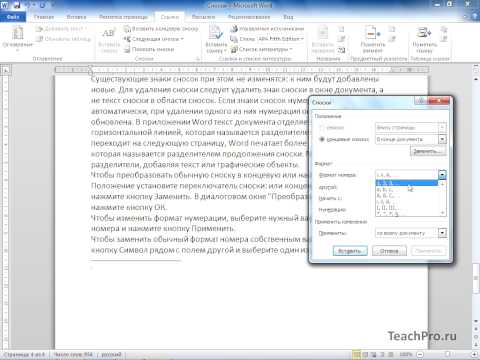Click the Вставить ссылку citation icon
This screenshot has height=360, width=480.
coord(216,39)
